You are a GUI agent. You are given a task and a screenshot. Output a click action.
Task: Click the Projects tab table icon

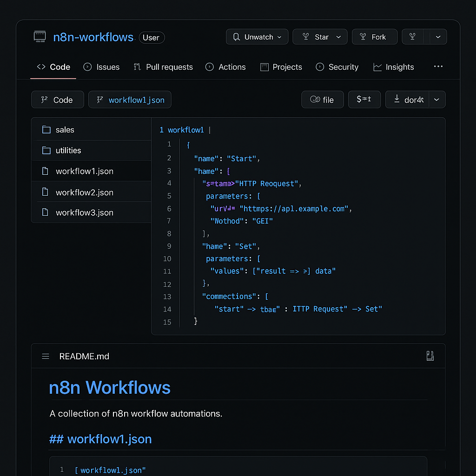pos(264,67)
